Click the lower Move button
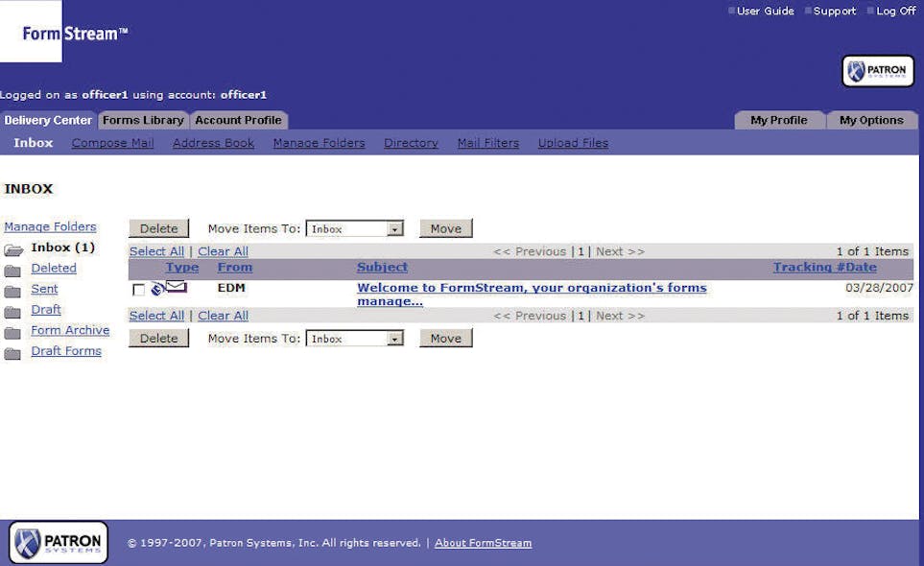The width and height of the screenshot is (924, 566). point(445,338)
